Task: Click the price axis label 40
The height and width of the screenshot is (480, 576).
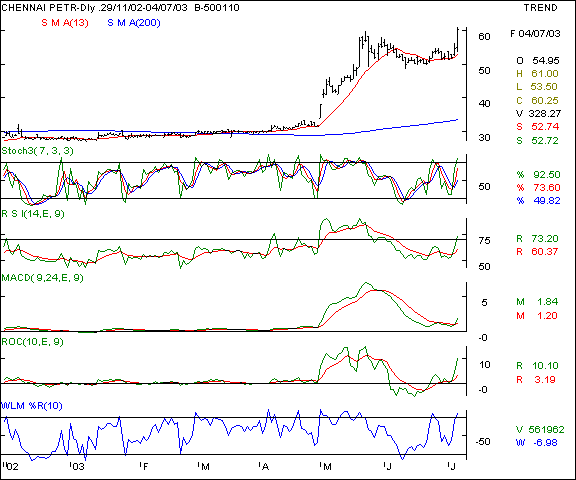Action: pos(485,104)
